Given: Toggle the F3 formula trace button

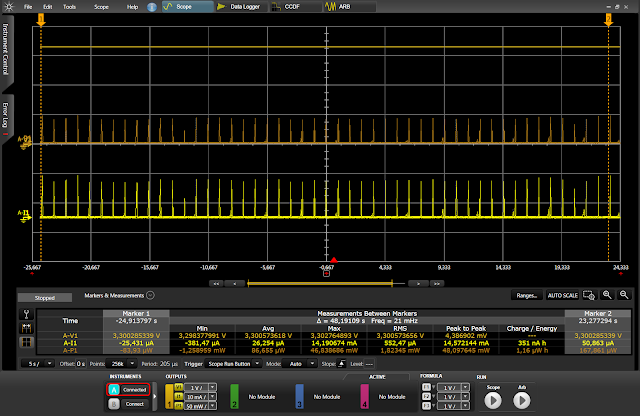Looking at the screenshot, I should 426,405.
